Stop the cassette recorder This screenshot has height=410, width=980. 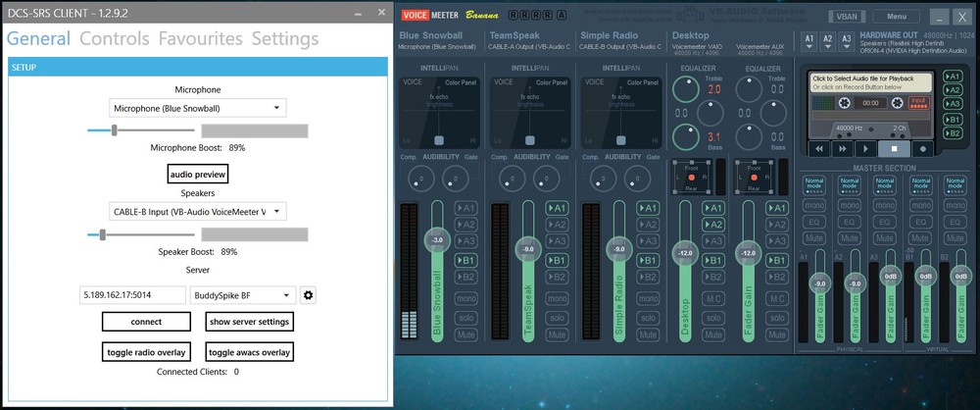click(894, 148)
